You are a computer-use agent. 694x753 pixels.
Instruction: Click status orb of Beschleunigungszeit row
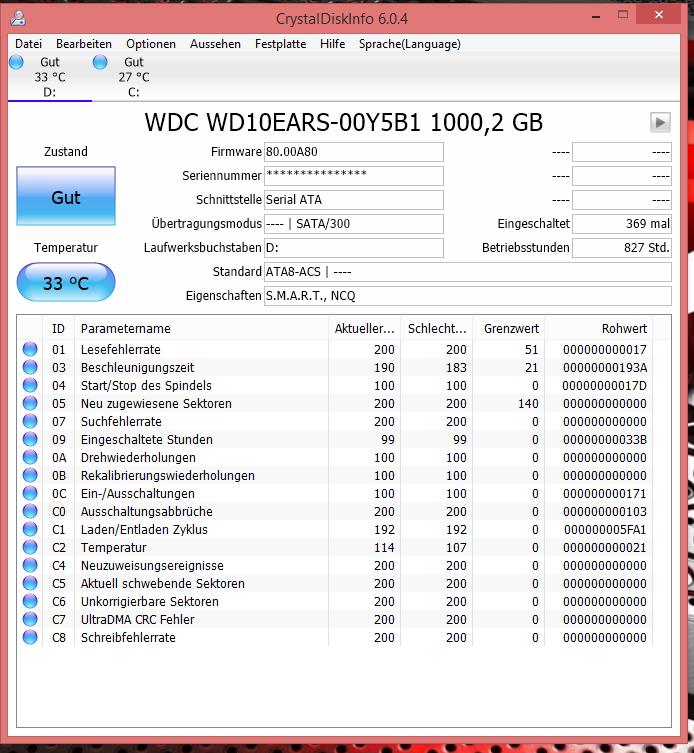point(30,367)
